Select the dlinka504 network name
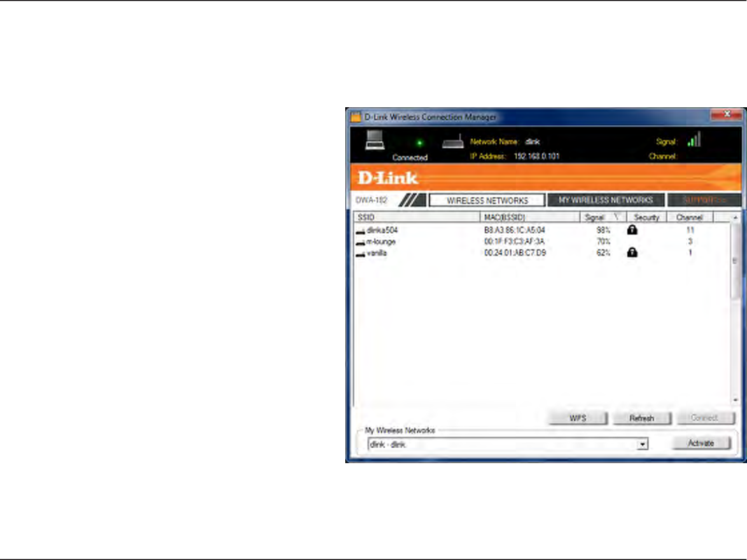747x560 pixels. coord(382,230)
